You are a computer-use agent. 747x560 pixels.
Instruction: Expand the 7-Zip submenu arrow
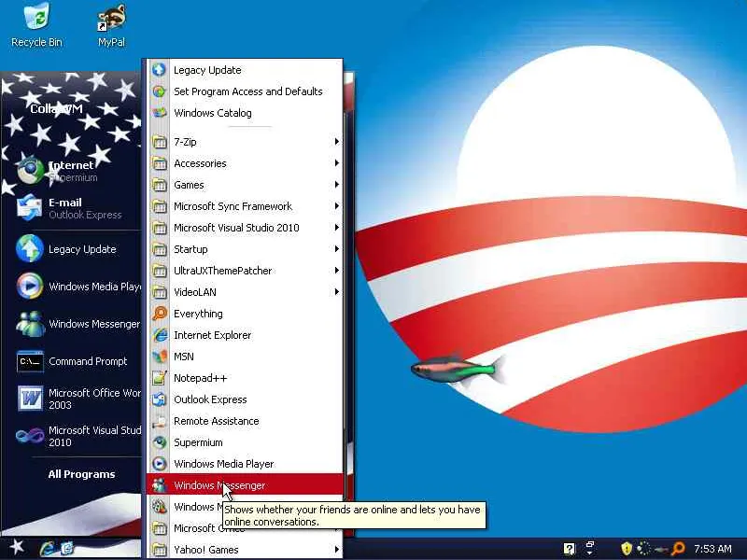click(x=336, y=142)
